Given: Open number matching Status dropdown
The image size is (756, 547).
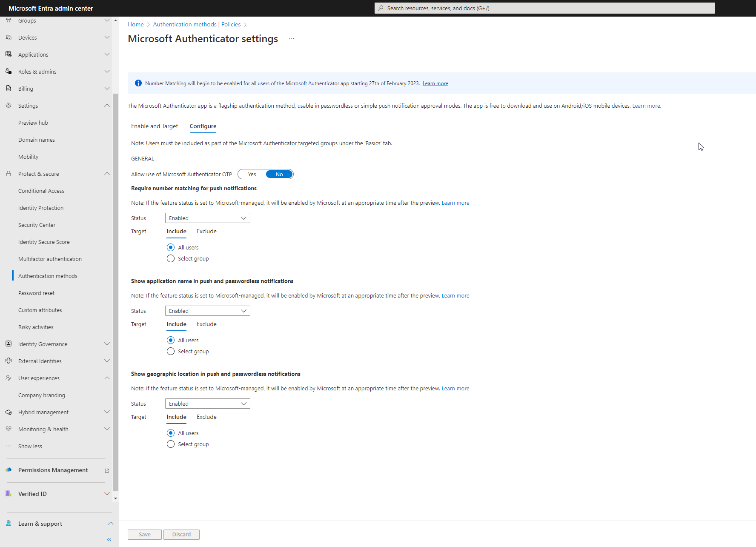Looking at the screenshot, I should tap(207, 218).
